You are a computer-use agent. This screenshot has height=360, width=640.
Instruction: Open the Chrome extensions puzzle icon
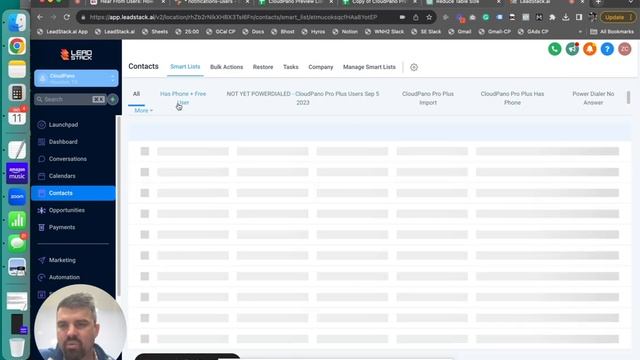(552, 17)
